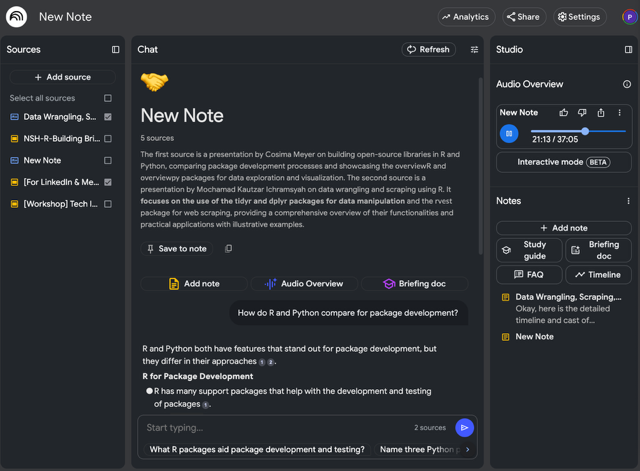This screenshot has height=471, width=640.
Task: Click the New Note source icon
Action: pyautogui.click(x=14, y=160)
